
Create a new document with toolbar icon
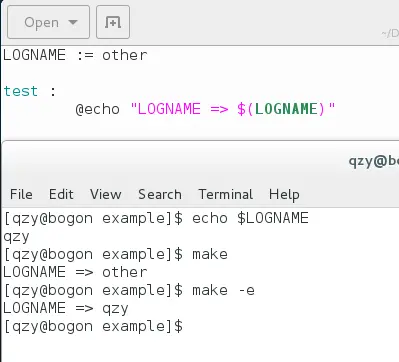113,22
